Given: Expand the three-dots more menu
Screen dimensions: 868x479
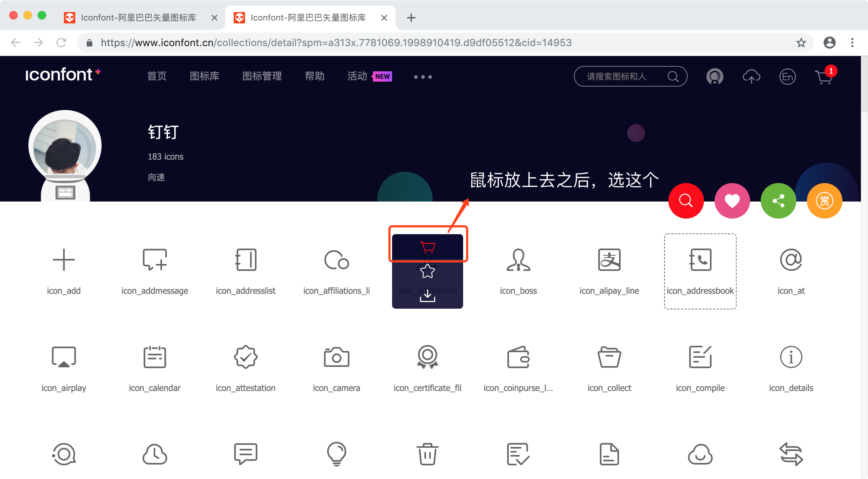Looking at the screenshot, I should tap(423, 77).
